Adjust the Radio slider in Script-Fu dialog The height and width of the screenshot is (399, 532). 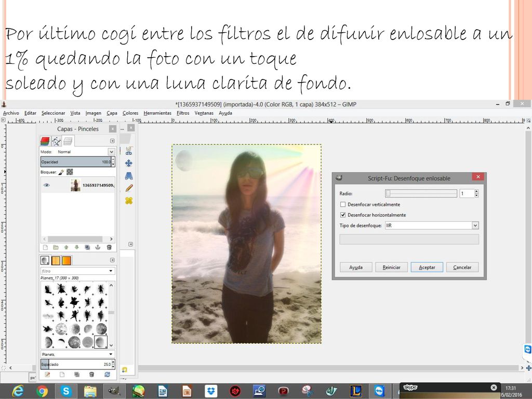click(x=421, y=193)
